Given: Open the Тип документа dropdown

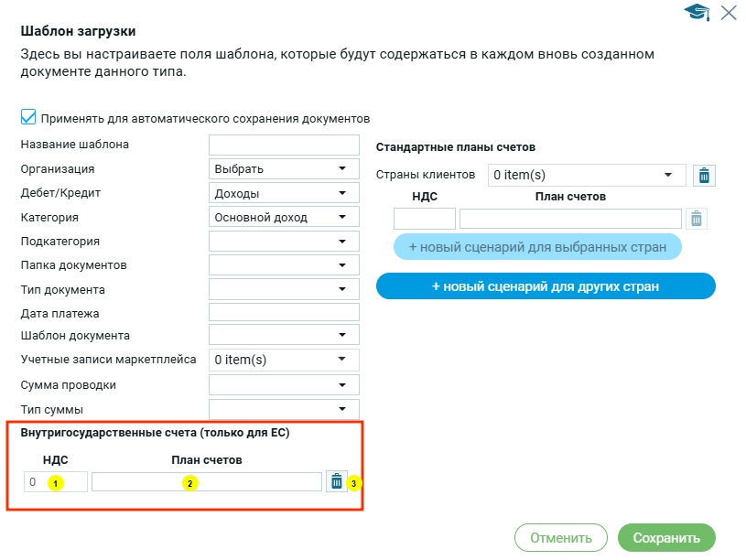Looking at the screenshot, I should point(284,289).
